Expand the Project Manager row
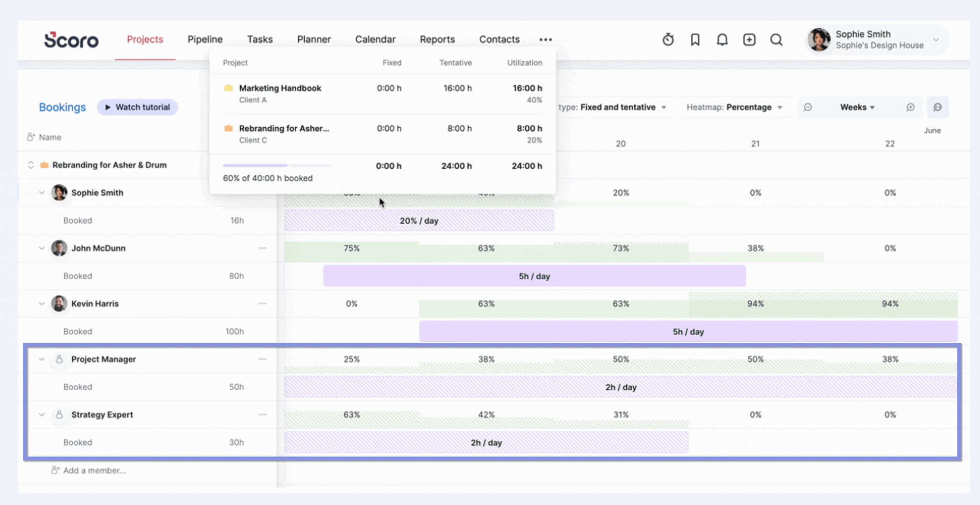This screenshot has height=505, width=980. (41, 359)
